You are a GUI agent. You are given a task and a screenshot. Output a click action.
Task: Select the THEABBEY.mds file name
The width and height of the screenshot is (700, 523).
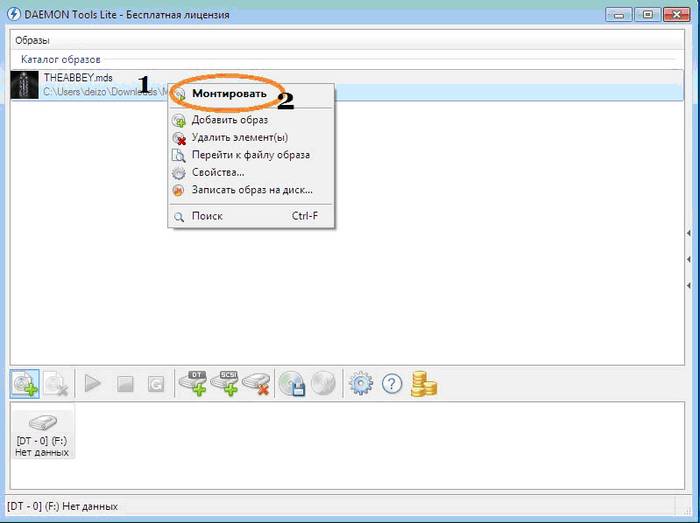78,78
